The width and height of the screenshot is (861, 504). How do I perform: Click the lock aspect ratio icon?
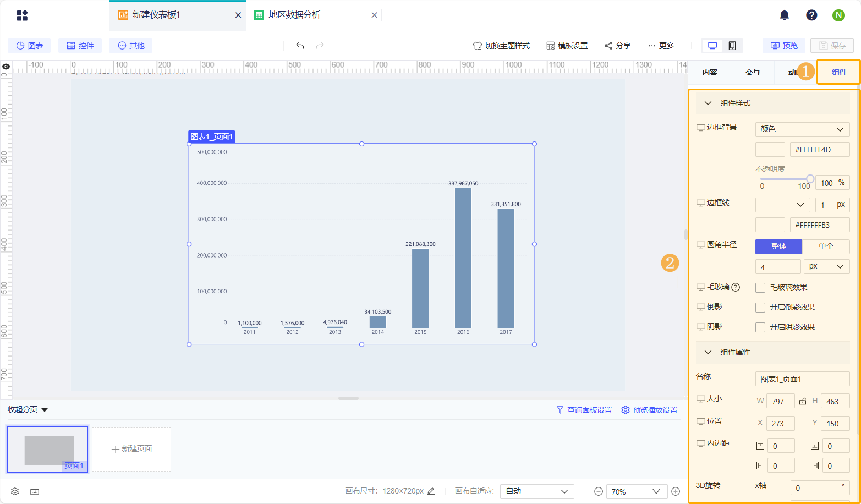pos(803,401)
